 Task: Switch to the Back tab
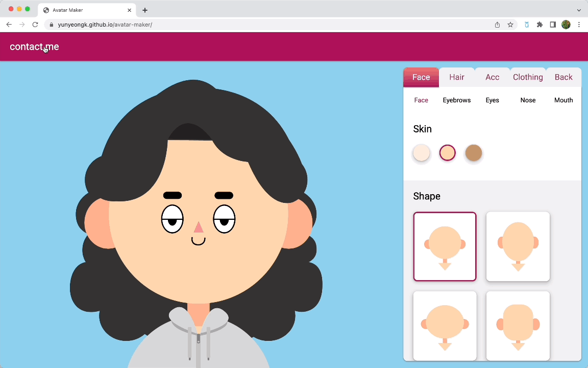(x=563, y=77)
